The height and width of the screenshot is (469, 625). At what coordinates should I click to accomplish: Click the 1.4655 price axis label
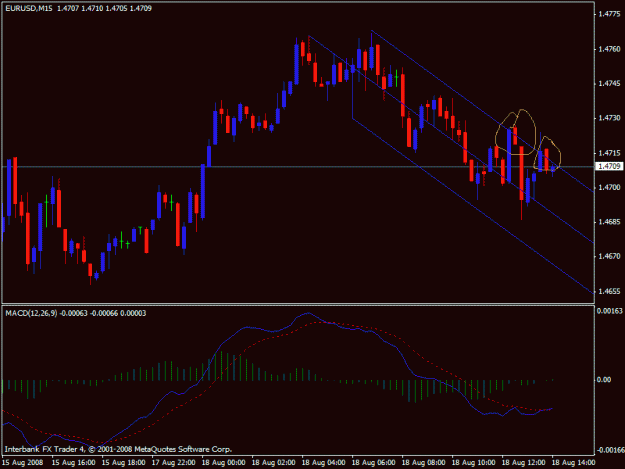[609, 292]
